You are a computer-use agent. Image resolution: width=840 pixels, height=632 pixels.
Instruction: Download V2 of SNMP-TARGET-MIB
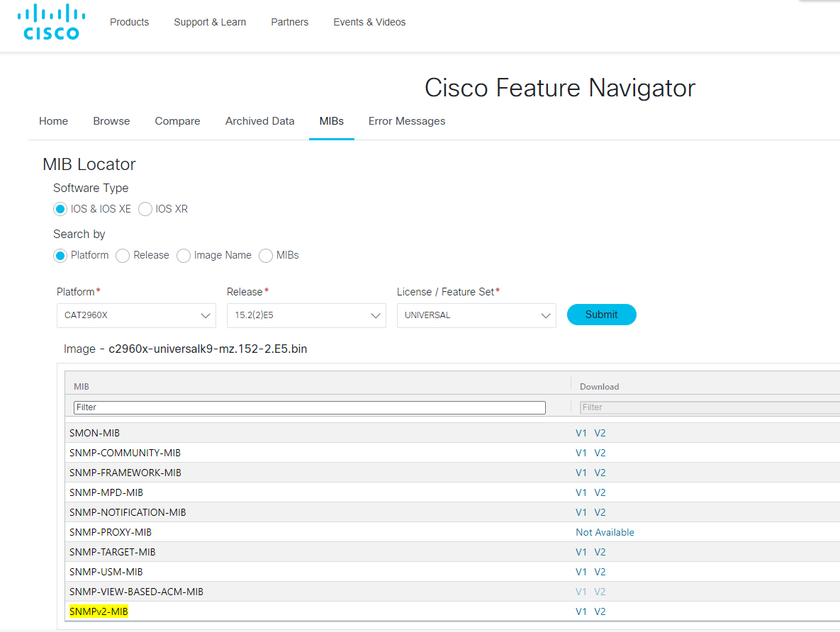(x=600, y=552)
